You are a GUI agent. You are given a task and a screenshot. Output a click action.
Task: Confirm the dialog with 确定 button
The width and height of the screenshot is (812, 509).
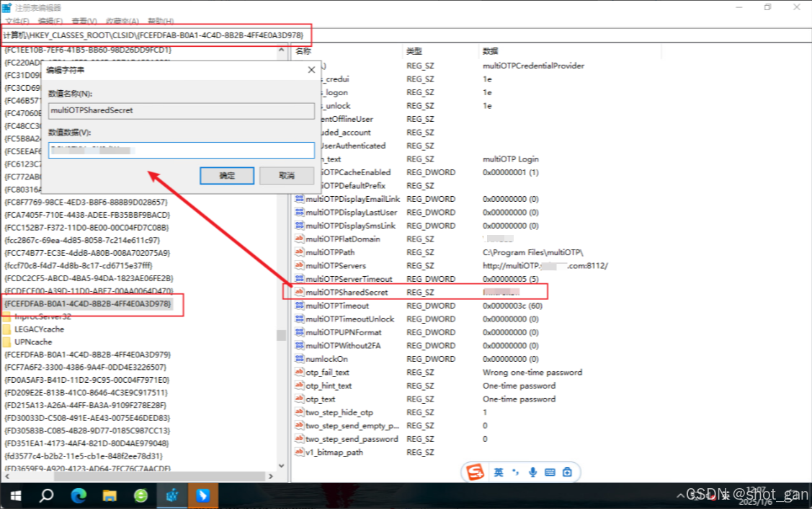(227, 176)
